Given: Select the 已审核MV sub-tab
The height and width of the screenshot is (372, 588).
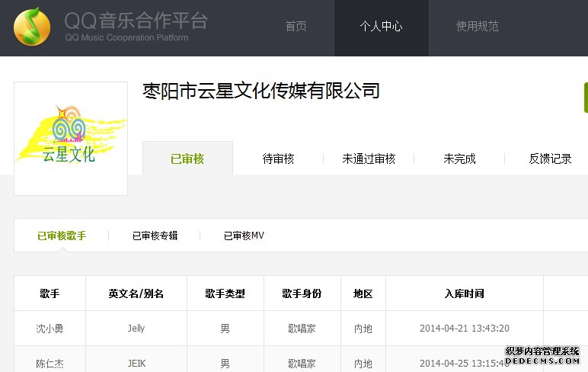Looking at the screenshot, I should pyautogui.click(x=244, y=236).
